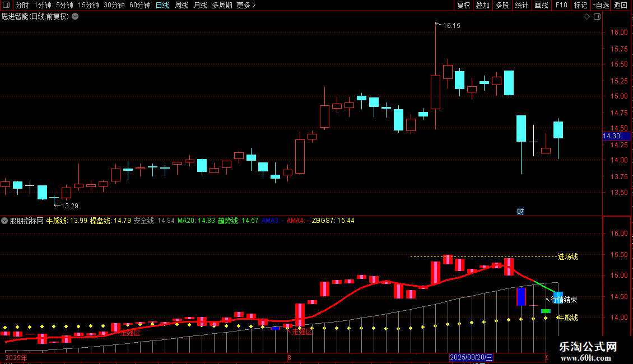Click the 2025年 label on time axis
The height and width of the screenshot is (364, 633).
17,358
